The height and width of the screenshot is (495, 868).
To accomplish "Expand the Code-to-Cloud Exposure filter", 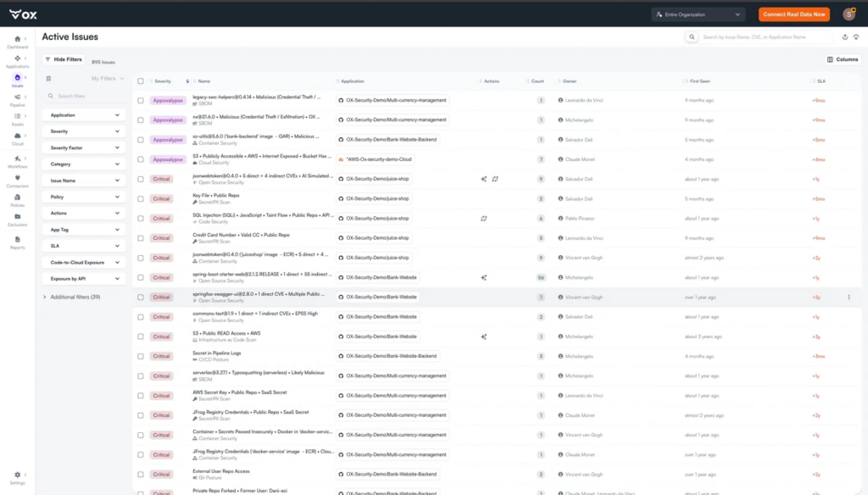I will [84, 263].
